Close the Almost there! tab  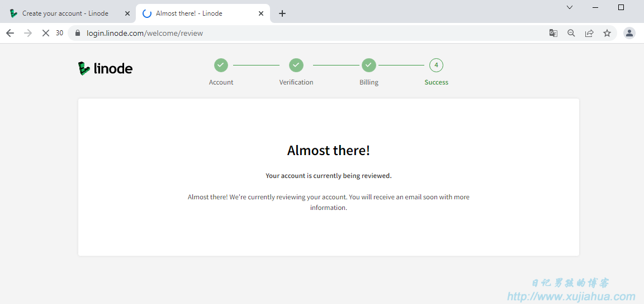pos(261,13)
